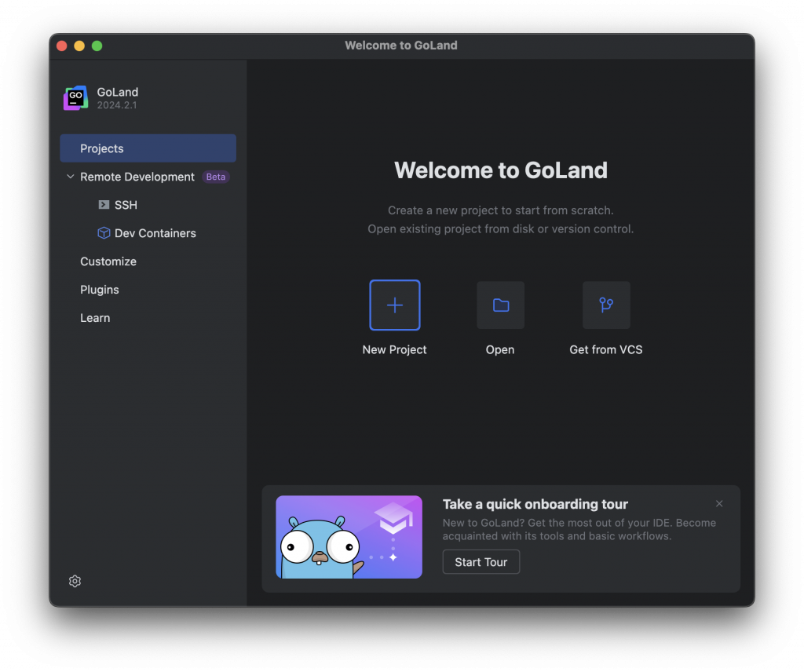Open the SSH remote option

coord(126,205)
